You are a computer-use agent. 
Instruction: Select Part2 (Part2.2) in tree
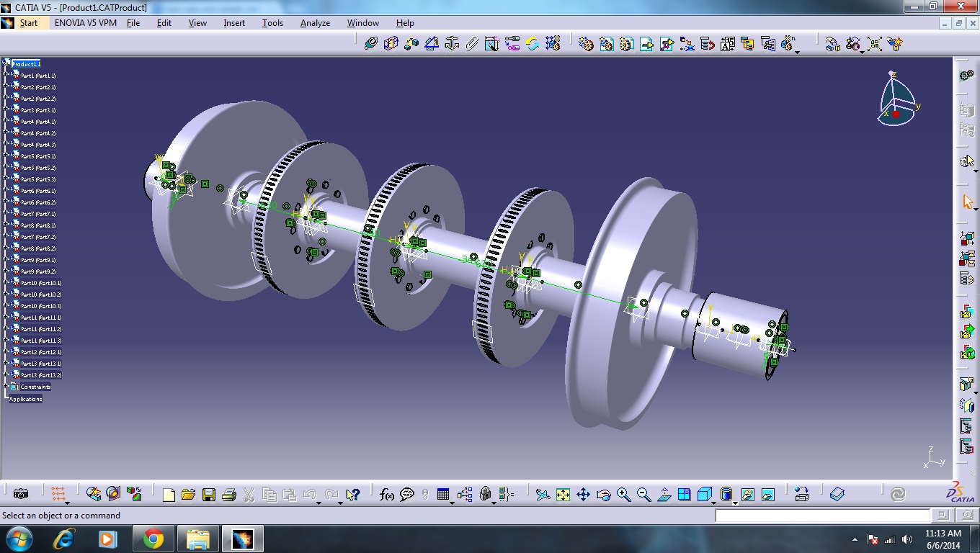click(x=38, y=99)
